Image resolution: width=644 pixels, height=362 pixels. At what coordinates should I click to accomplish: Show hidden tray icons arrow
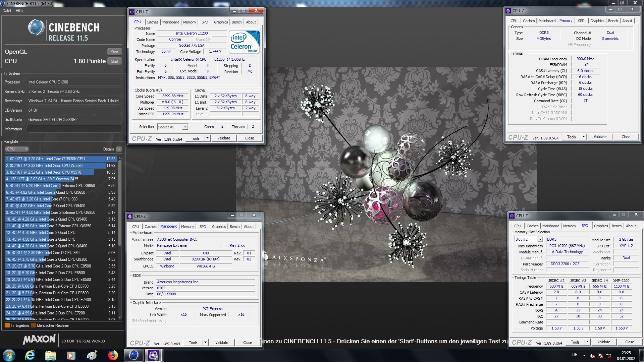coord(584,355)
